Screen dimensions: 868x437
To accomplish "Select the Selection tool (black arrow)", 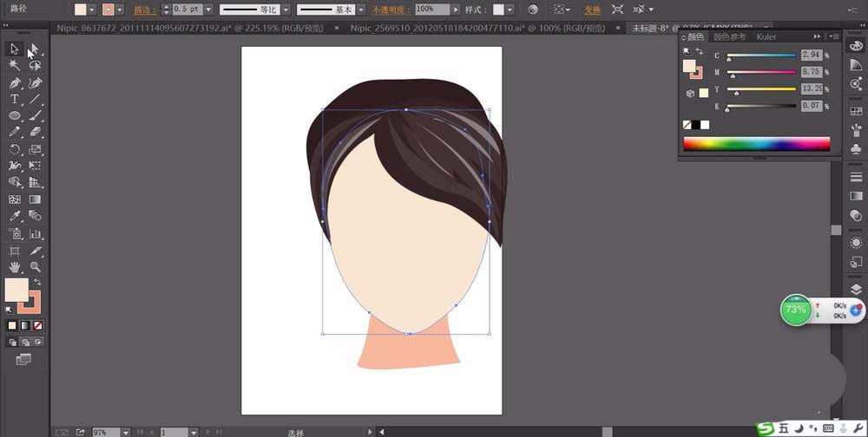I will (15, 49).
